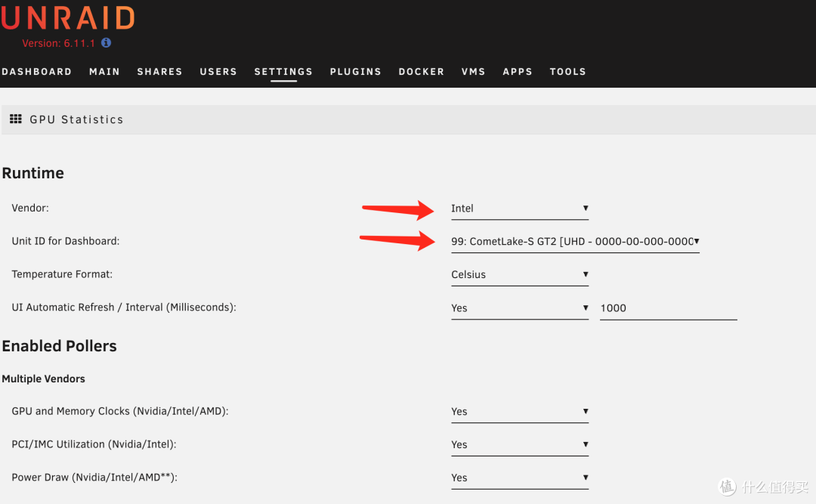The image size is (816, 504).
Task: Click the refresh interval field showing 1000
Action: pyautogui.click(x=668, y=308)
